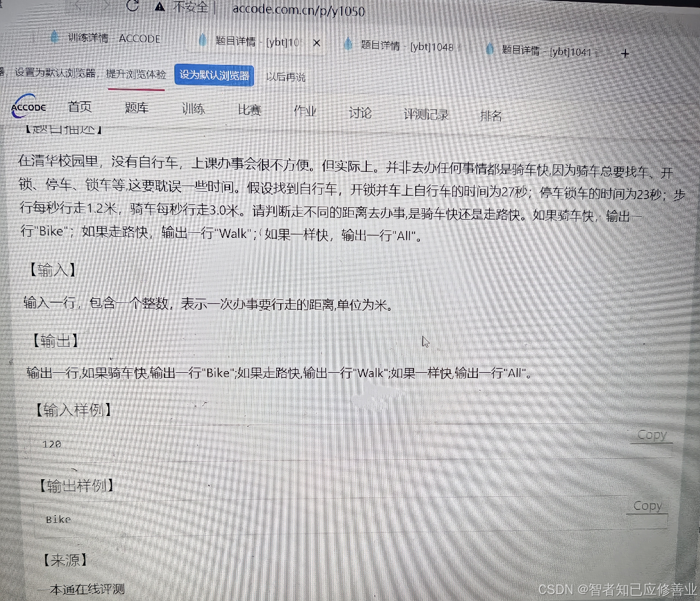Click the sample input value 120
Viewport: 700px width, 601px height.
[52, 444]
